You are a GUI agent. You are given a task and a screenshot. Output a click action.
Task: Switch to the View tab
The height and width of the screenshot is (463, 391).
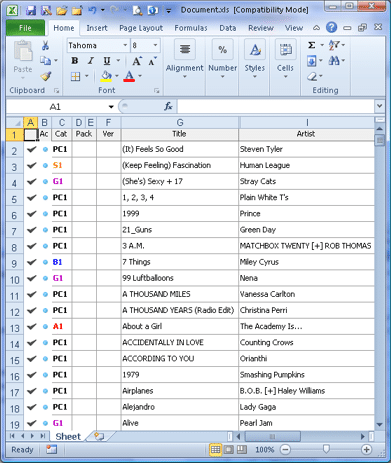pyautogui.click(x=294, y=28)
